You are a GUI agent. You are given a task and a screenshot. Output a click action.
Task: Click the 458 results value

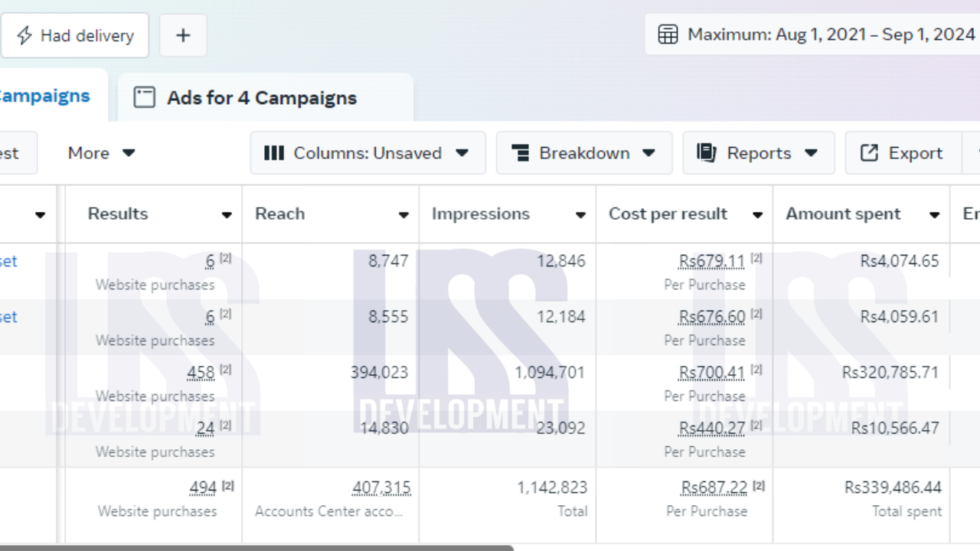point(201,373)
